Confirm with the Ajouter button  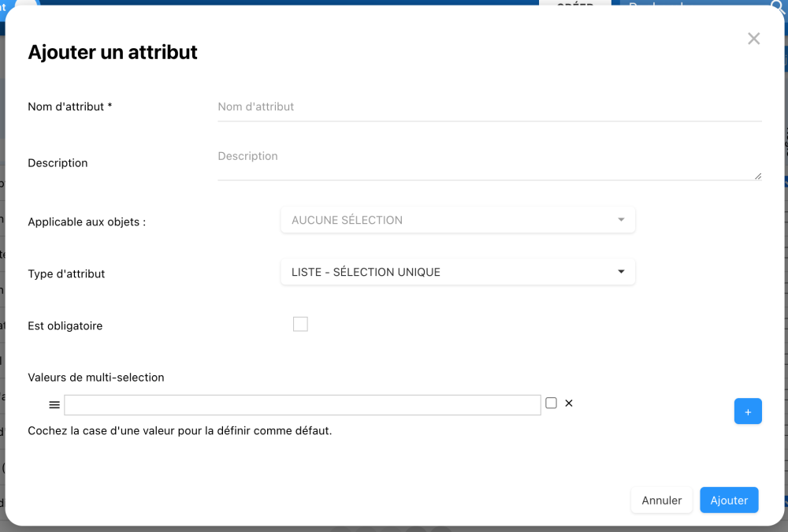tap(729, 500)
